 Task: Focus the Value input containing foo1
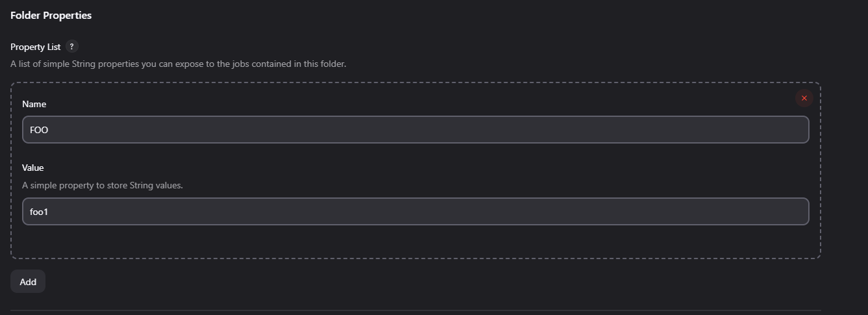[415, 212]
